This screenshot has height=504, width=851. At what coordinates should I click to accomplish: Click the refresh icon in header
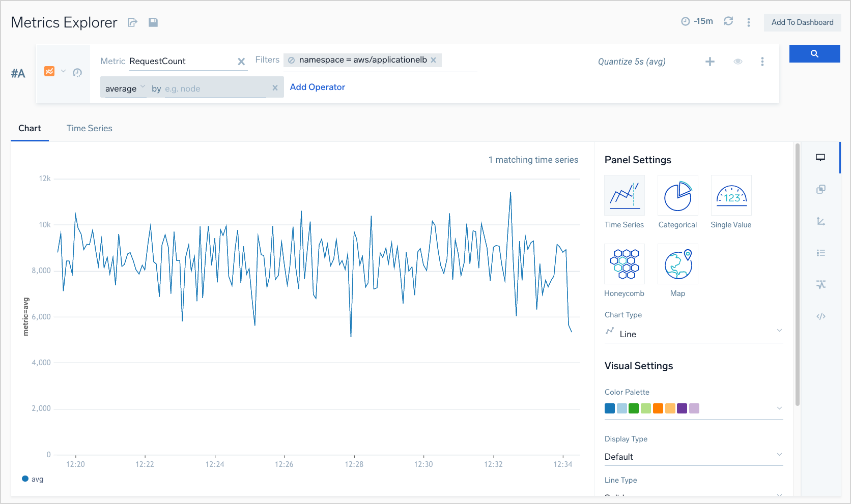tap(728, 21)
